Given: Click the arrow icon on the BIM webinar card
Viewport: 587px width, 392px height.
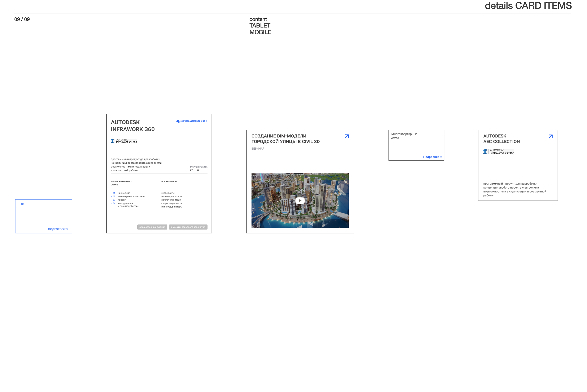Looking at the screenshot, I should click(x=347, y=136).
